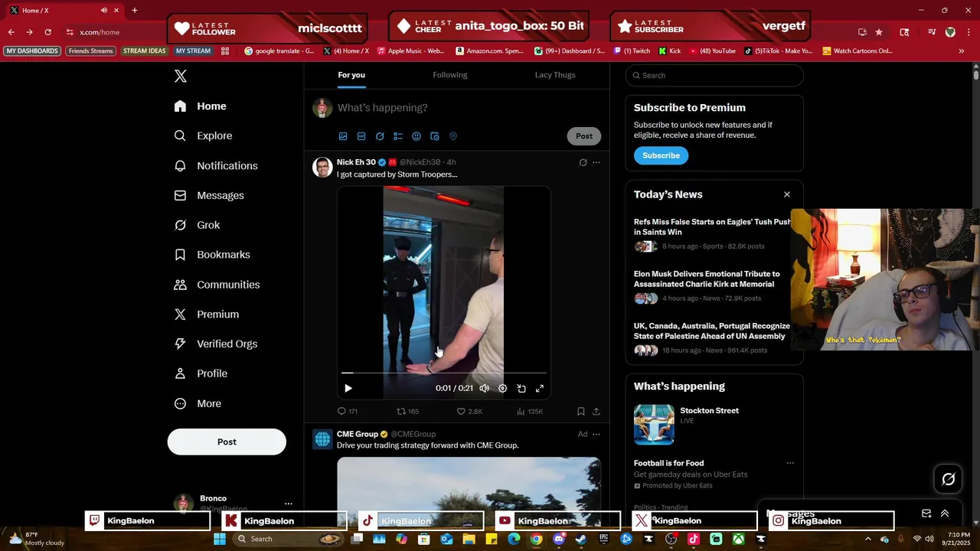The width and height of the screenshot is (980, 551).
Task: Add a poll to the new post
Action: click(x=398, y=136)
